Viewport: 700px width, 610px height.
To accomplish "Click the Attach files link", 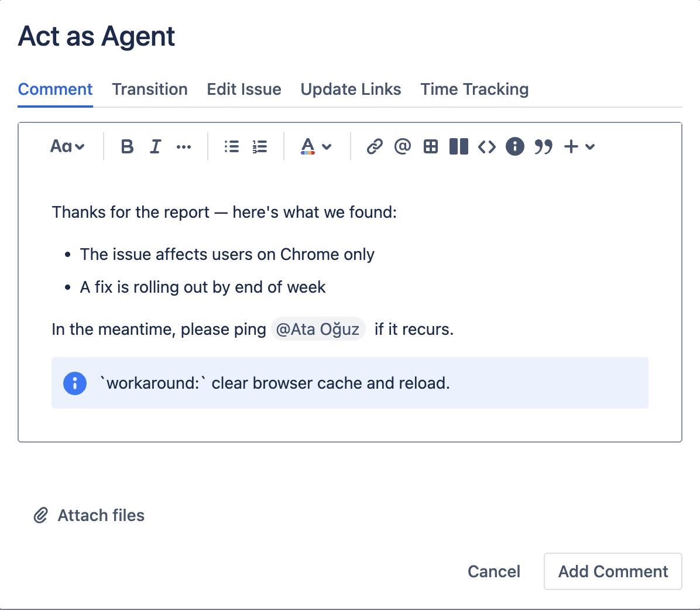I will pos(101,515).
